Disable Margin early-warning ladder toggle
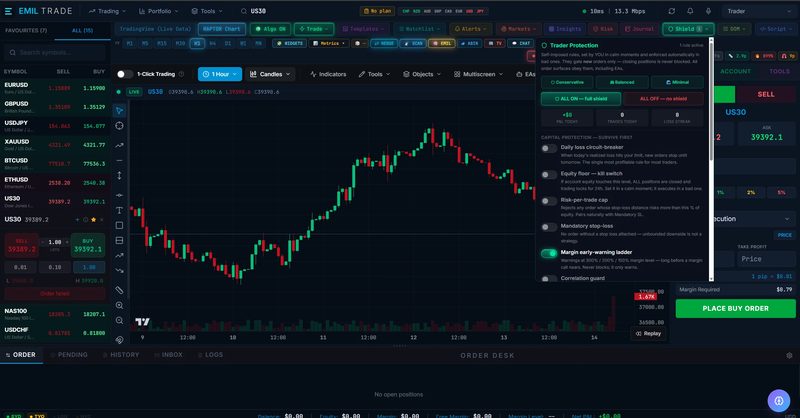The width and height of the screenshot is (800, 418). [549, 253]
